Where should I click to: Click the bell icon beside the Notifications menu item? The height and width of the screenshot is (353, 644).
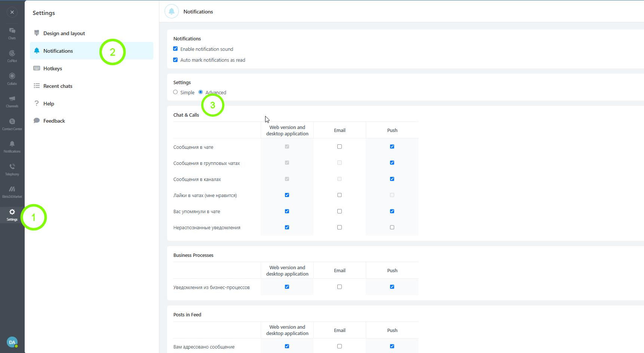(37, 50)
